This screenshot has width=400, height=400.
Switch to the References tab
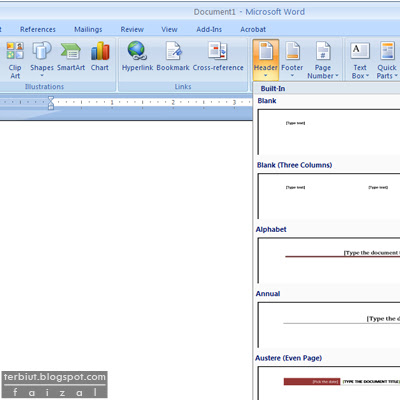(38, 29)
